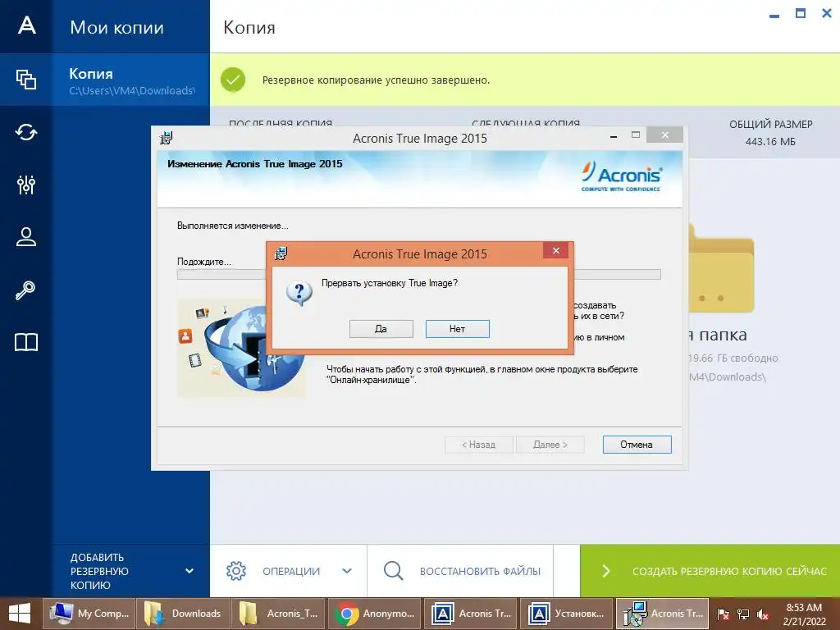Select the Копия backup entry in the list
Image resolution: width=840 pixels, height=630 pixels.
[131, 80]
